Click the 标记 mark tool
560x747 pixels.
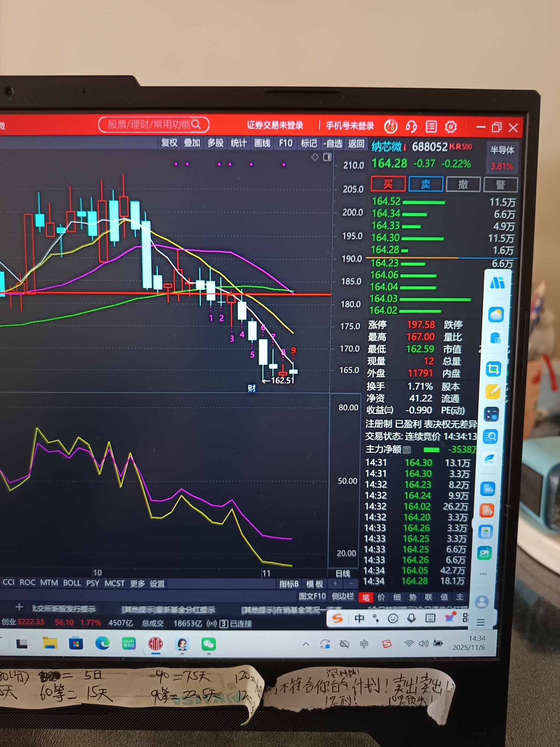(309, 143)
